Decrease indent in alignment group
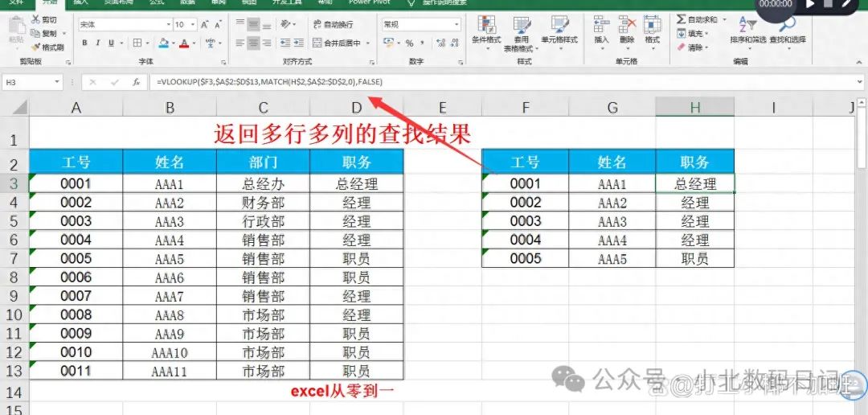 [285, 42]
